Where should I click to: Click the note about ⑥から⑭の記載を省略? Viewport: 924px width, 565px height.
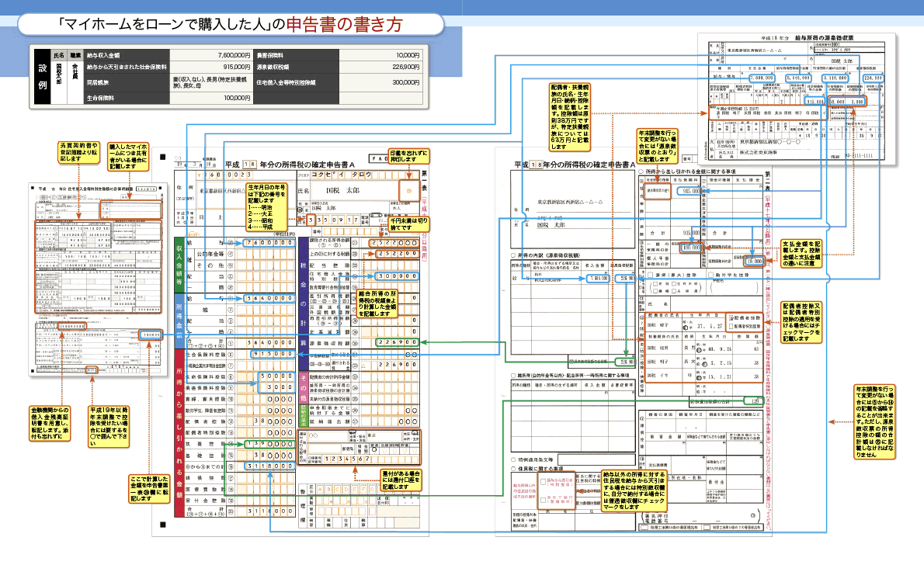[874, 422]
